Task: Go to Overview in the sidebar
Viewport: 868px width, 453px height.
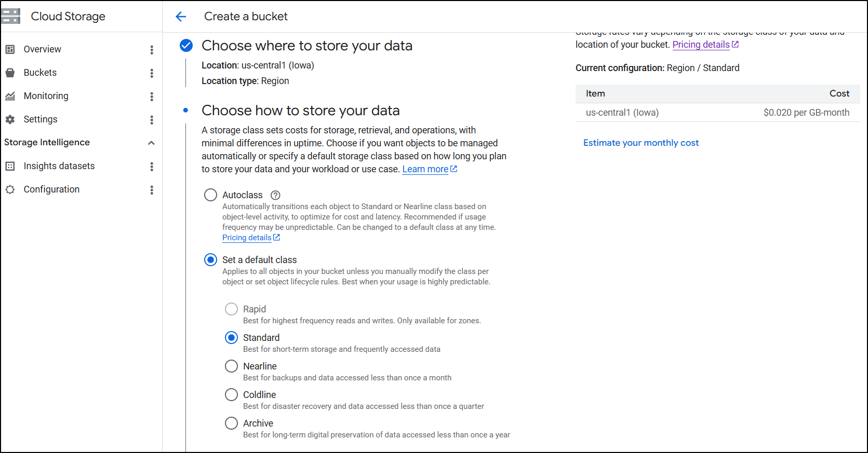Action: [43, 49]
